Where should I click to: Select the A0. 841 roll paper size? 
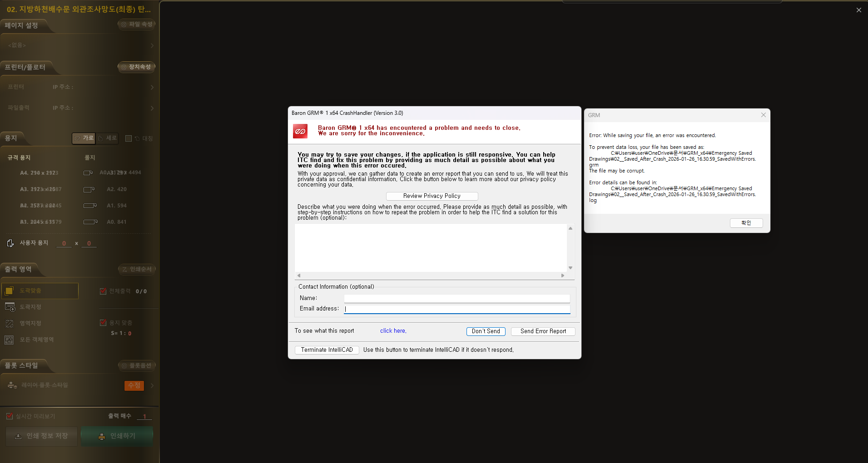tap(117, 222)
